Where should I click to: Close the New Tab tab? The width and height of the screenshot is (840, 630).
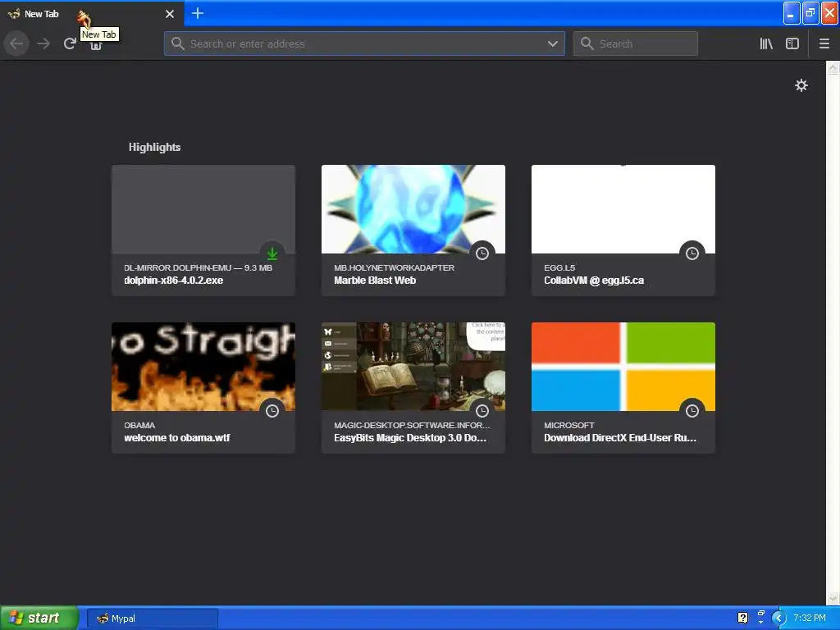pyautogui.click(x=170, y=14)
